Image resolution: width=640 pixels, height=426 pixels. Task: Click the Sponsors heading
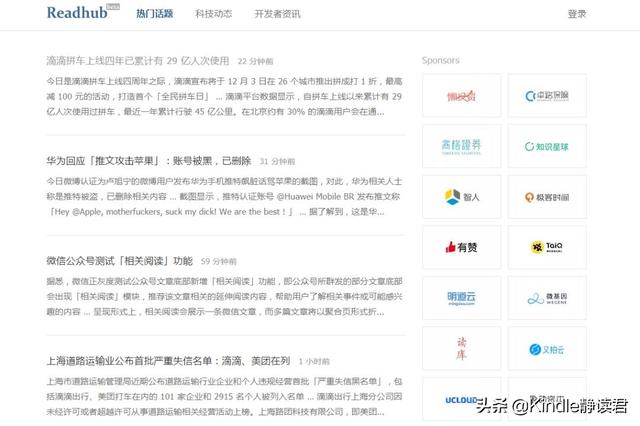pyautogui.click(x=441, y=60)
